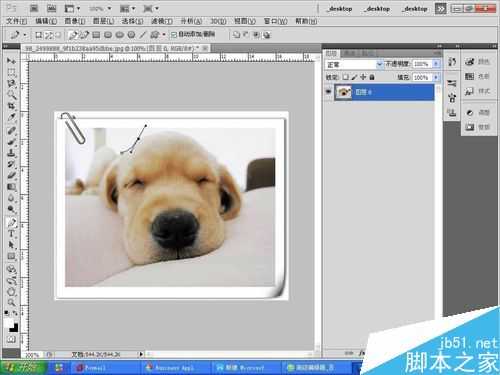500x375 pixels.
Task: Click the background color swatch
Action: (14, 328)
